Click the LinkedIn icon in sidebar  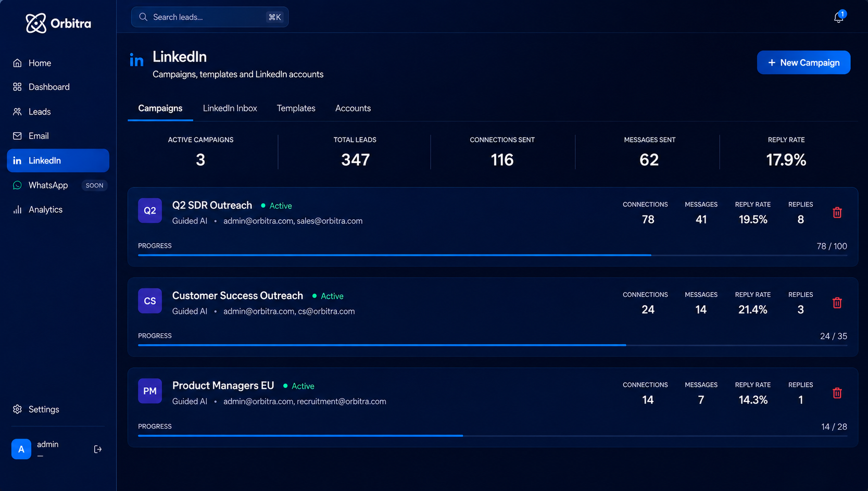tap(17, 160)
